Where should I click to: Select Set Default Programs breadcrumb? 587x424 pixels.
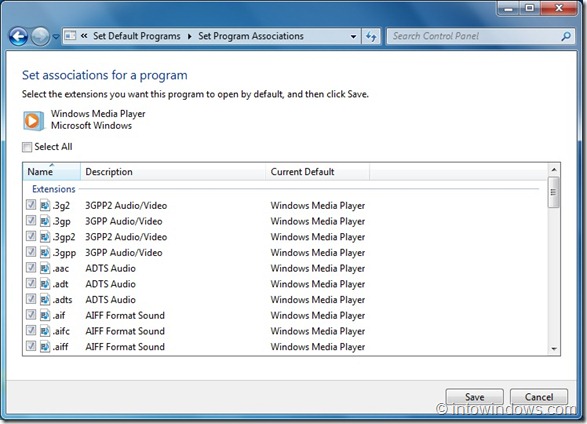coord(137,36)
